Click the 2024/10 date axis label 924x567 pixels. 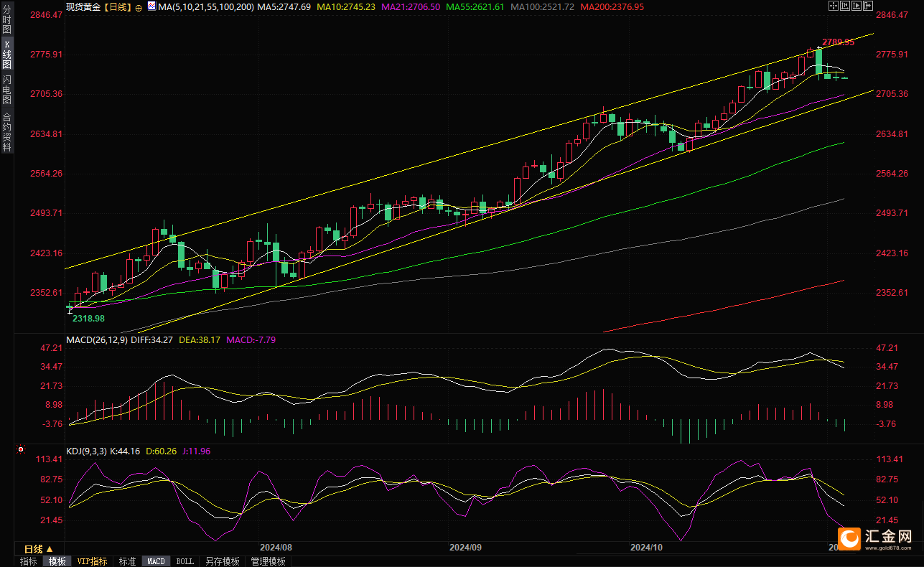point(646,547)
